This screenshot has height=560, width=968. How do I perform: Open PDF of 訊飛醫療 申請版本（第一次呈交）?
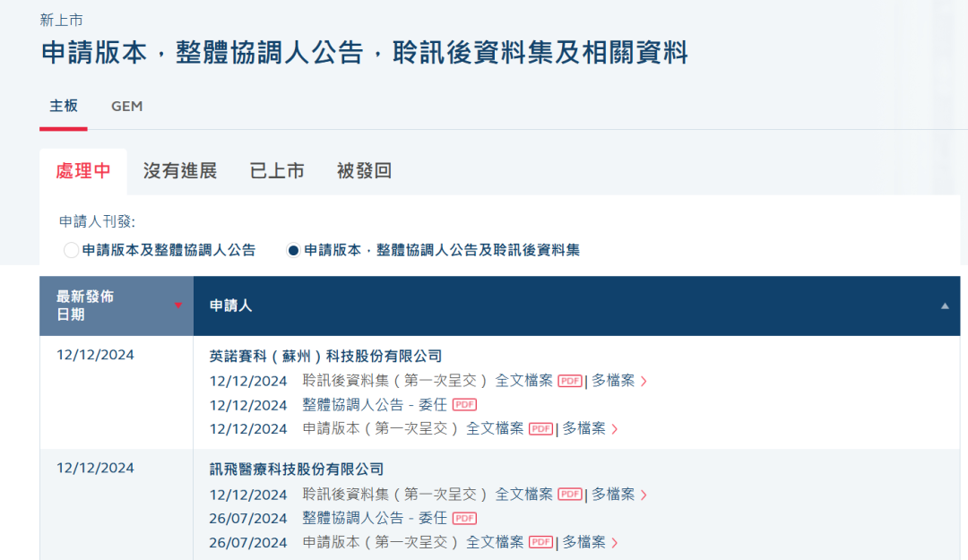[x=540, y=542]
